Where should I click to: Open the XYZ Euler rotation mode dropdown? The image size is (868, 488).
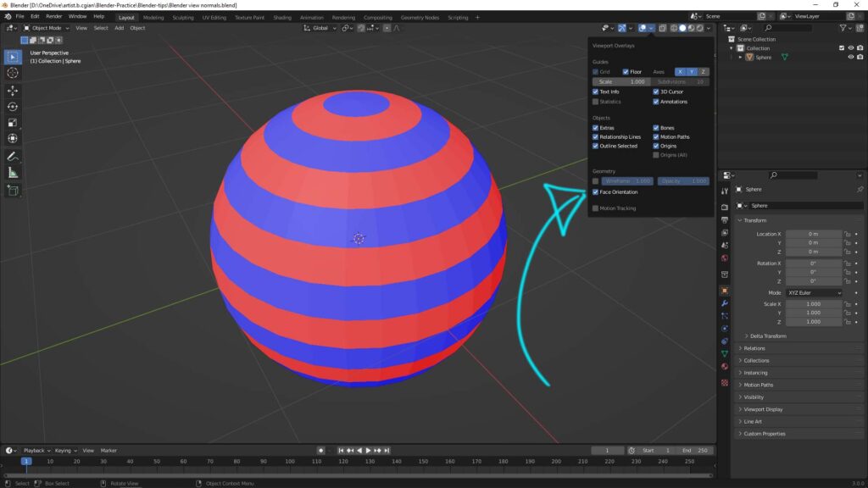(x=815, y=292)
